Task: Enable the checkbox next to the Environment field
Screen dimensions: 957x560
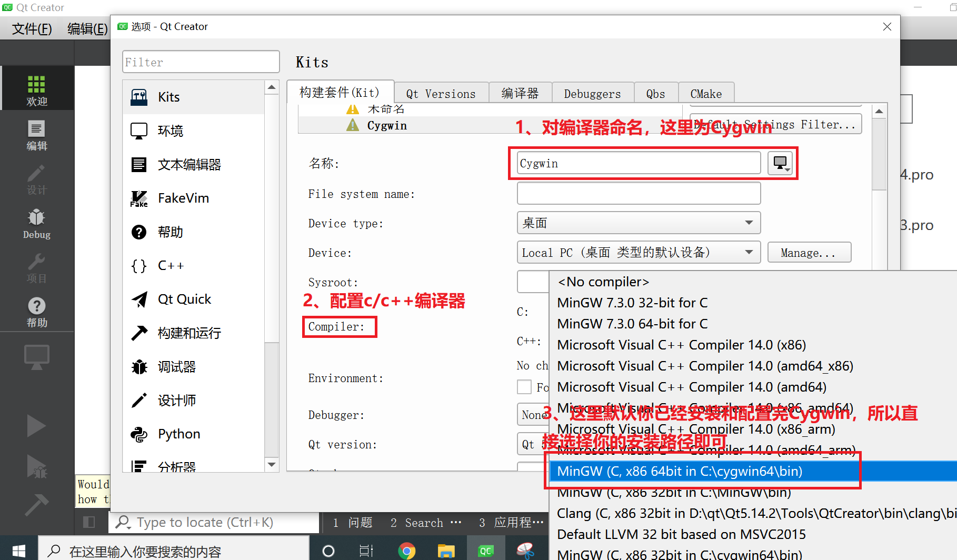Action: [524, 387]
